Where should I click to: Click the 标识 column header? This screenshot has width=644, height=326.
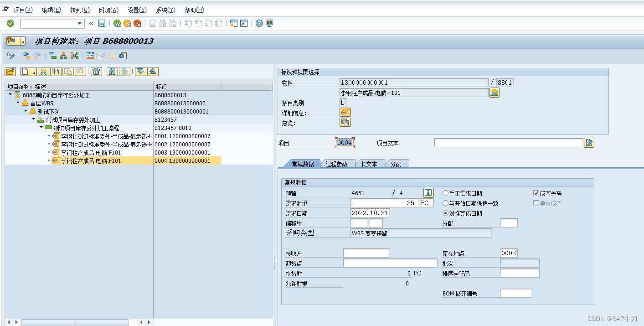point(188,86)
